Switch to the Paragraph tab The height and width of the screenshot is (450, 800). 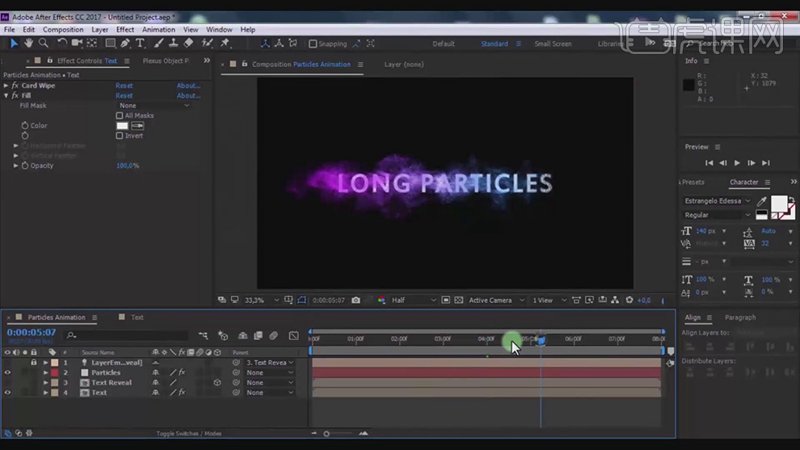740,317
